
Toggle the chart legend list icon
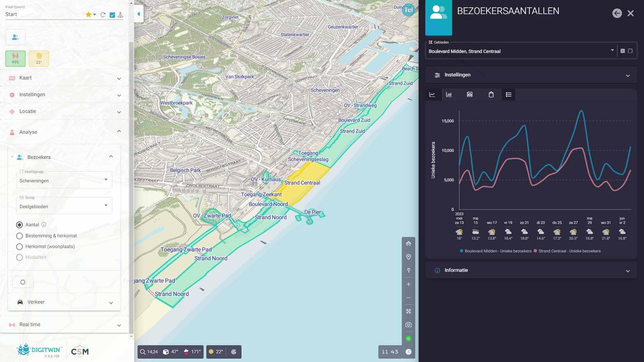(x=508, y=95)
